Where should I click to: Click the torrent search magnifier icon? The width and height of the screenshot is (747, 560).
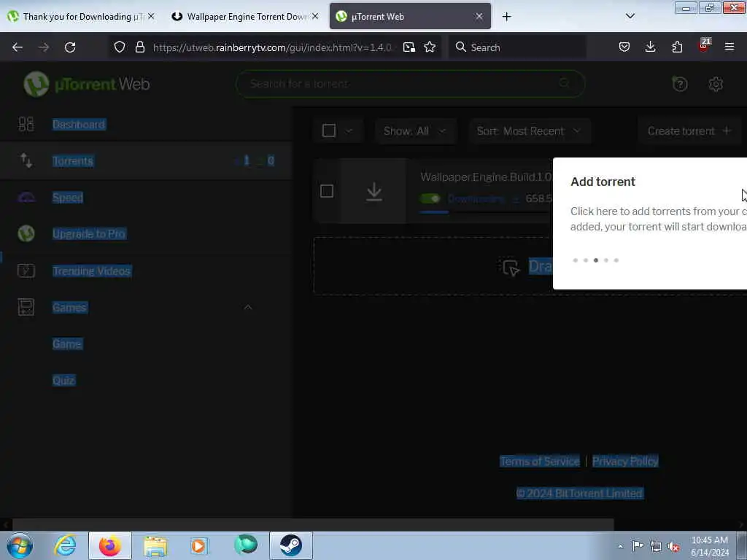pyautogui.click(x=565, y=83)
